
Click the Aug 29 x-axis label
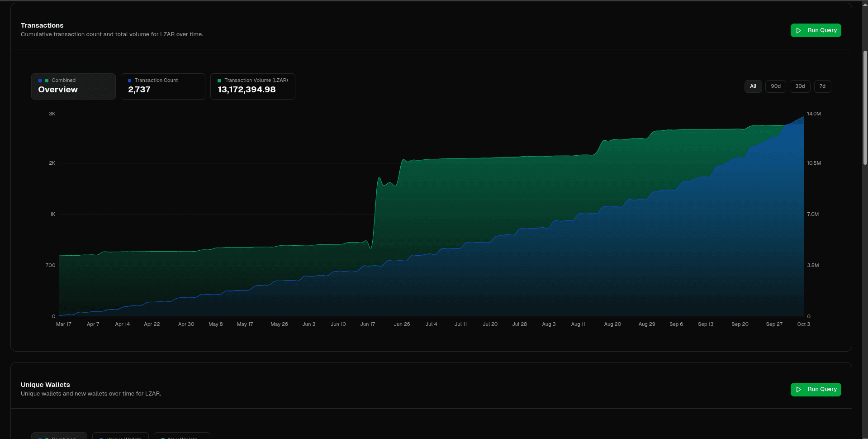(x=647, y=324)
